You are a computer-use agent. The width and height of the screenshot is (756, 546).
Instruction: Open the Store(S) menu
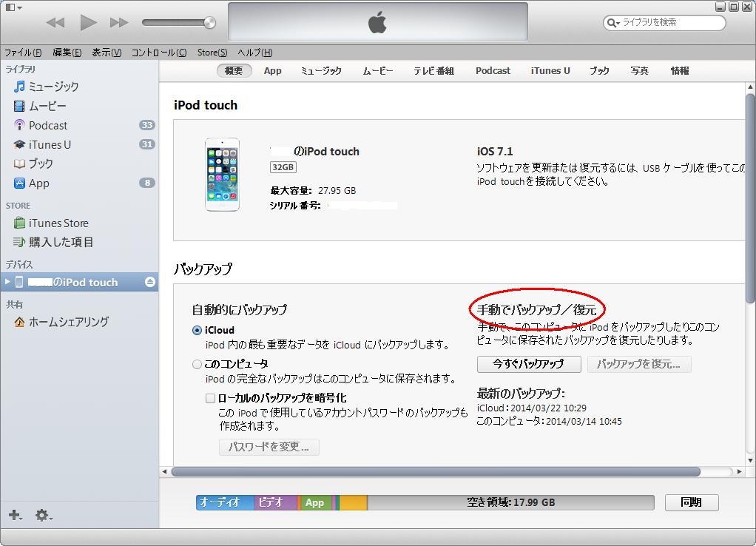(212, 52)
